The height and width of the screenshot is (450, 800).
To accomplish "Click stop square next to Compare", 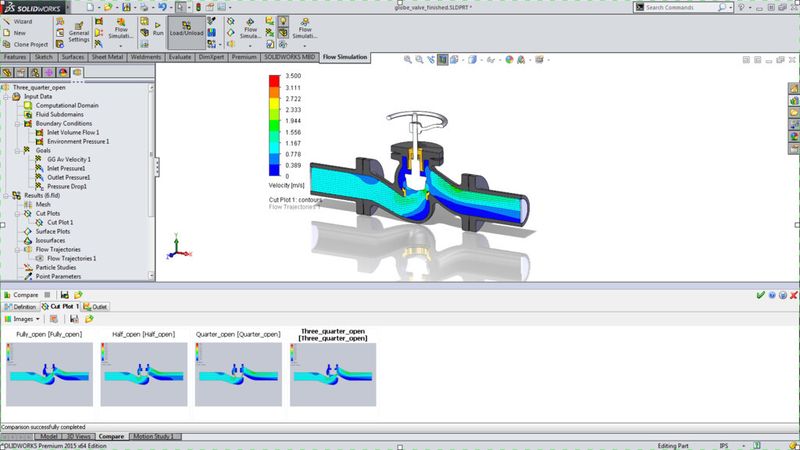I will point(47,295).
